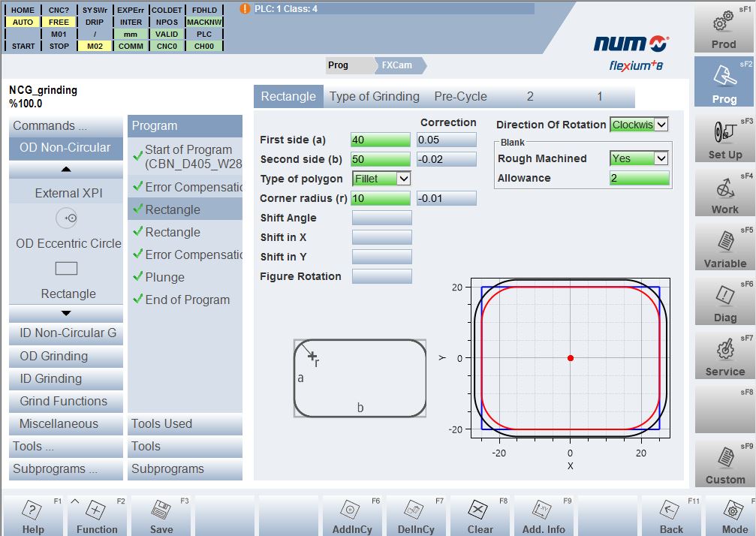Open the Variable page icon

pos(723,245)
